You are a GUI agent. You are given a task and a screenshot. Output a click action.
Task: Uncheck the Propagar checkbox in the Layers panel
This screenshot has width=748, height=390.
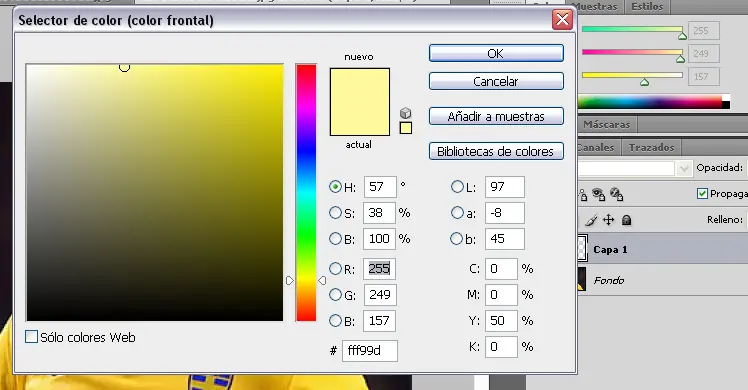pos(702,193)
